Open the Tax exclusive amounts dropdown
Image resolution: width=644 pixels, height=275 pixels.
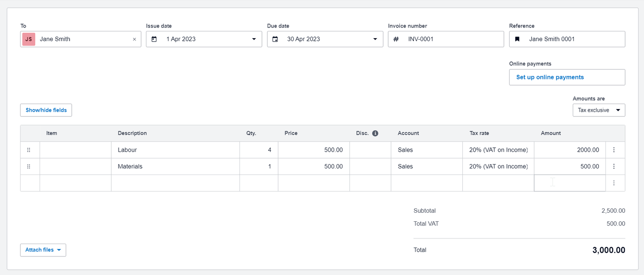(599, 110)
